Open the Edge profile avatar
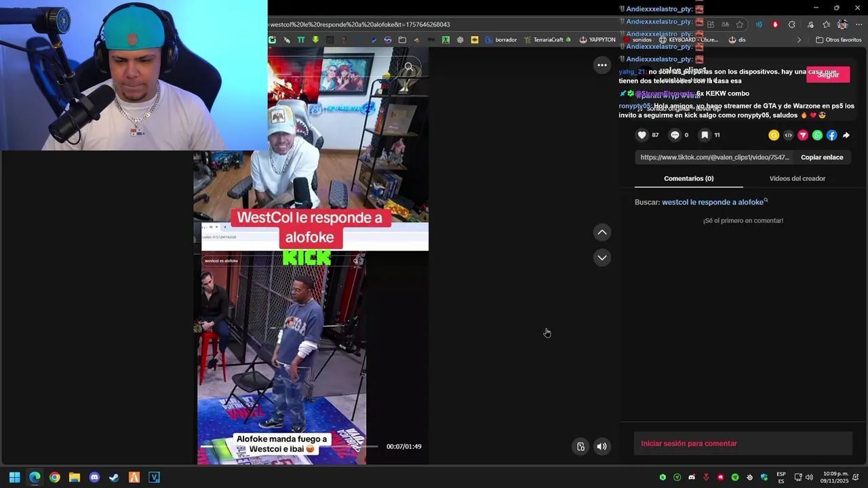868x488 pixels. [x=842, y=24]
